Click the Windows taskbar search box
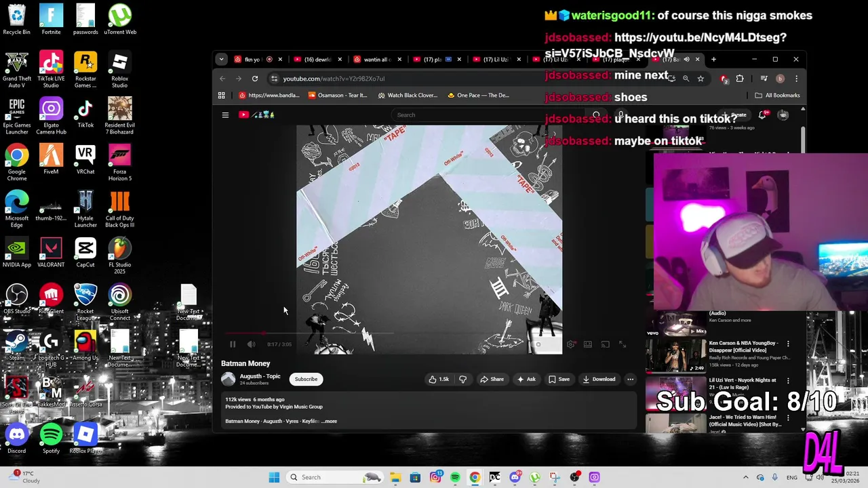868x488 pixels. [x=335, y=477]
